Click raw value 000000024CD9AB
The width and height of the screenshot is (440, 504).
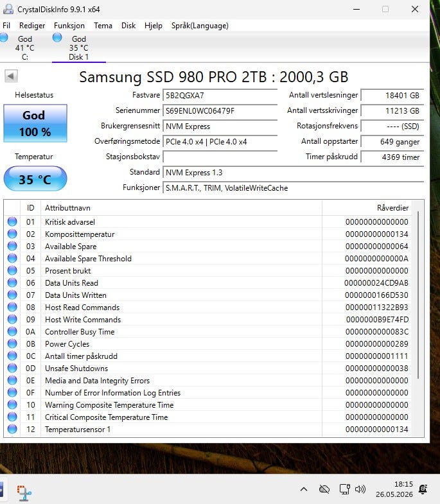pyautogui.click(x=376, y=283)
